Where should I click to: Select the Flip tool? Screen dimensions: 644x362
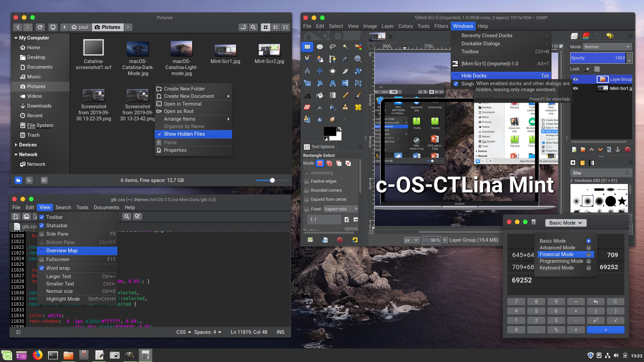(x=345, y=83)
